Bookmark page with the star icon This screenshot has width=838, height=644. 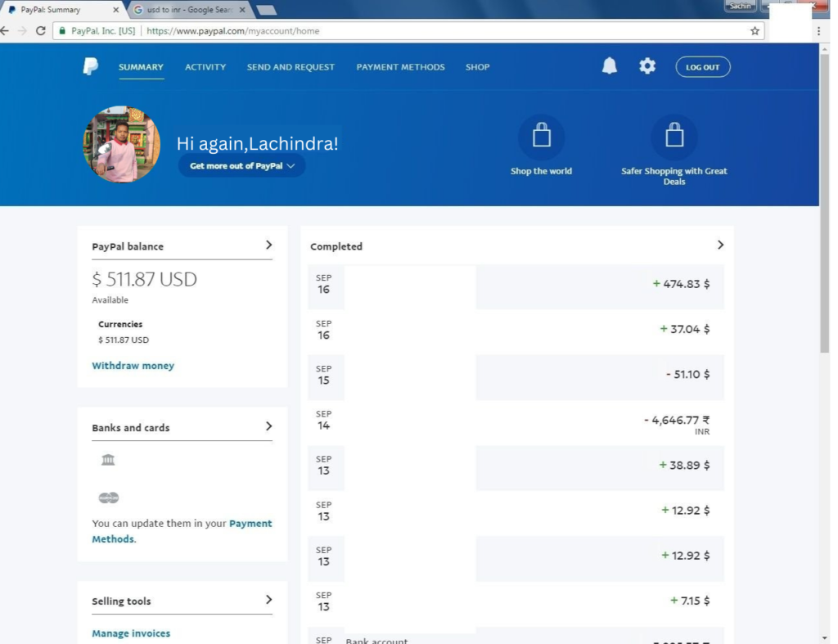(755, 31)
